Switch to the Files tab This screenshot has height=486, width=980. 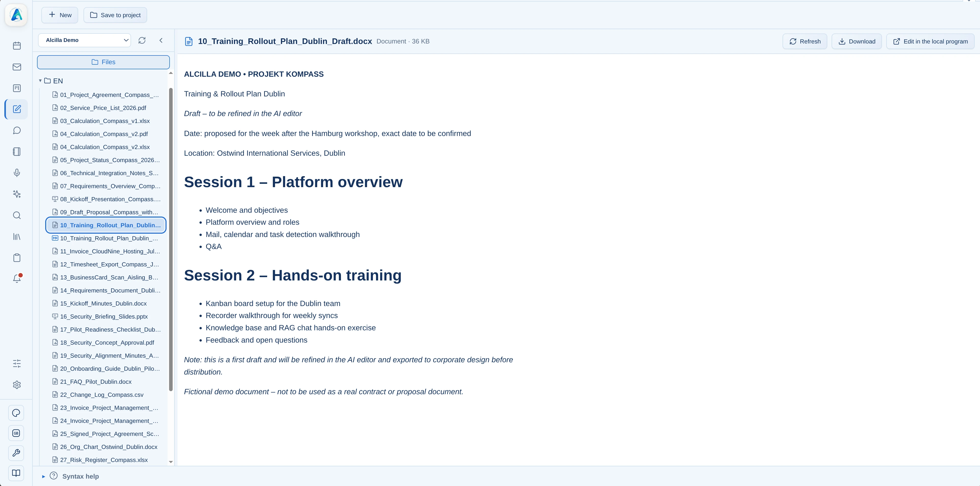[103, 62]
